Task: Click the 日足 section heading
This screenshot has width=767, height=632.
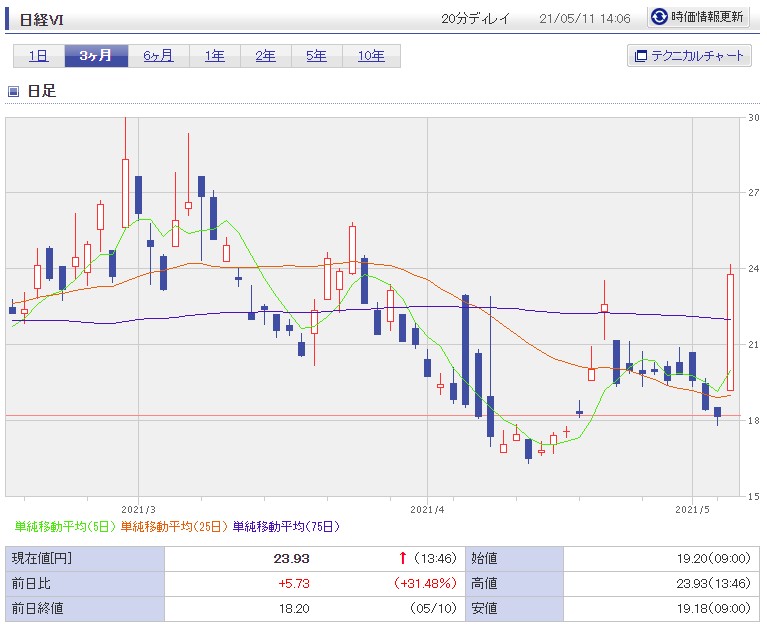Action: [x=42, y=91]
